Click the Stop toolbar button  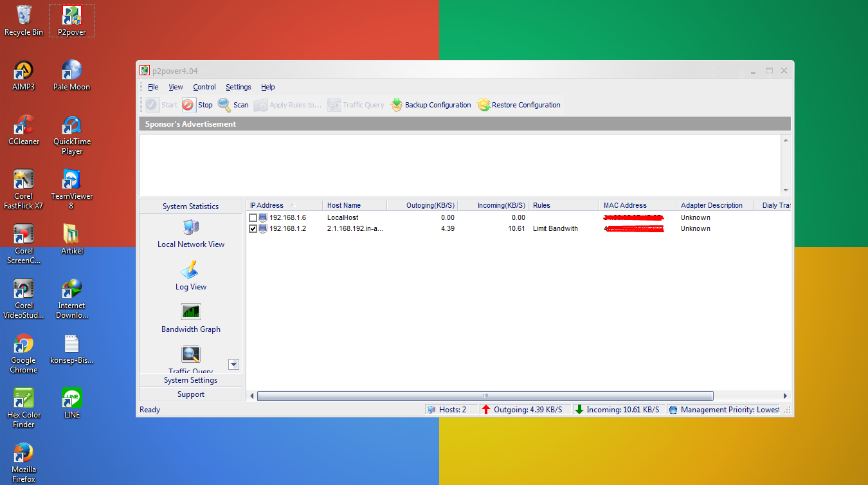point(197,105)
